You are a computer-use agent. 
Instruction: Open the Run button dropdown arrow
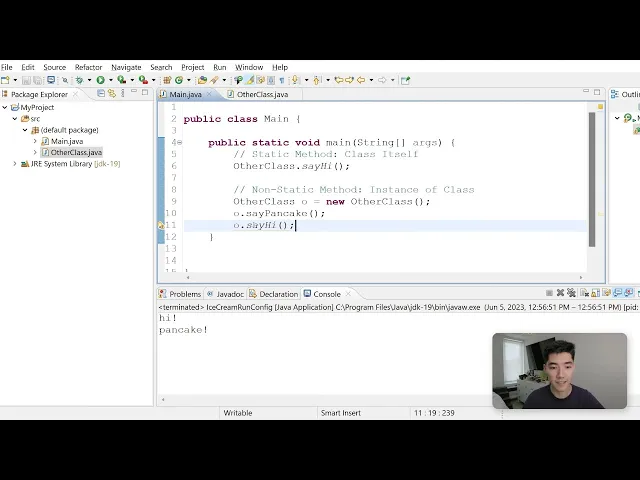tap(111, 80)
